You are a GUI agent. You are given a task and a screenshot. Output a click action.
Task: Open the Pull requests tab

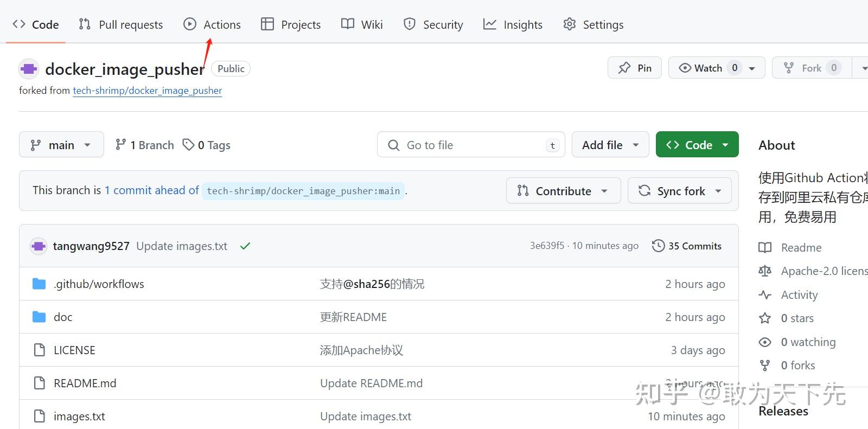120,24
